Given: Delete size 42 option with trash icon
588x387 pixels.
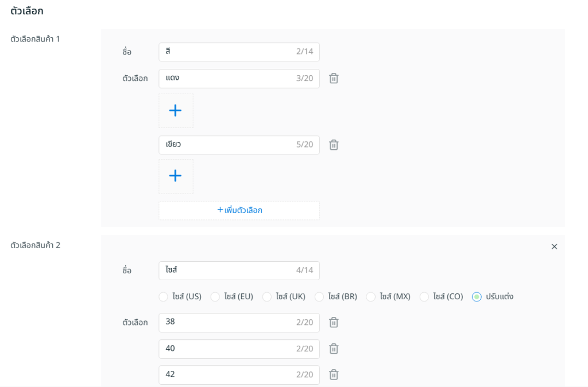Looking at the screenshot, I should click(x=334, y=374).
